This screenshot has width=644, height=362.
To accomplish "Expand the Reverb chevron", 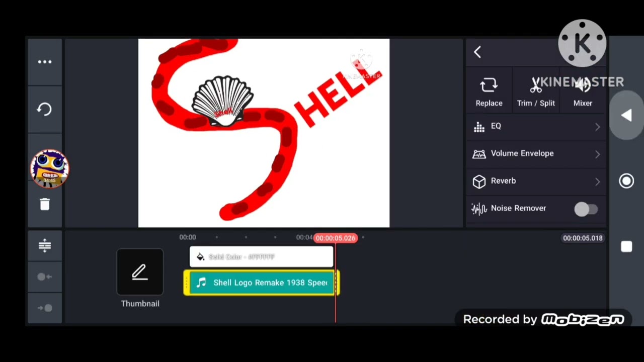I will (597, 182).
